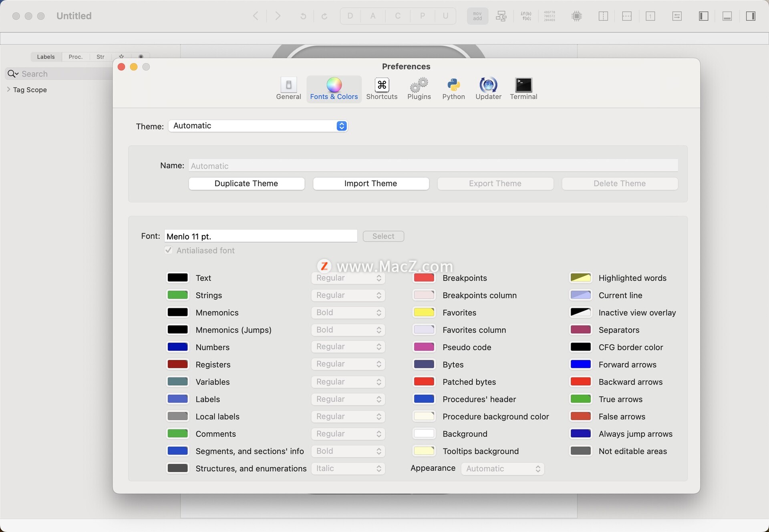Switch to the pseudo-code if(b) view
This screenshot has width=769, height=532.
[526, 16]
